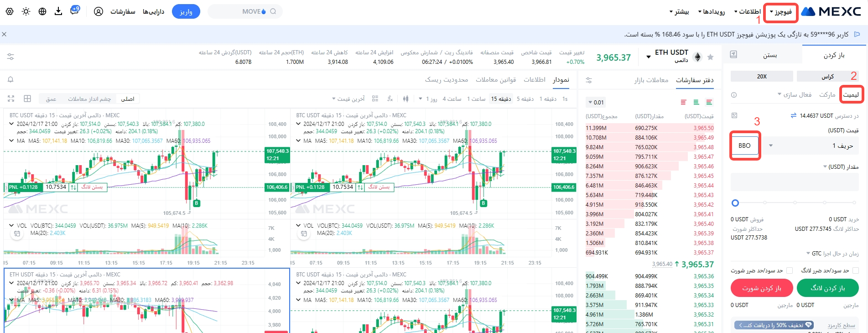Image resolution: width=868 pixels, height=333 pixels.
Task: Show bids-only green order book icon
Action: point(696,102)
